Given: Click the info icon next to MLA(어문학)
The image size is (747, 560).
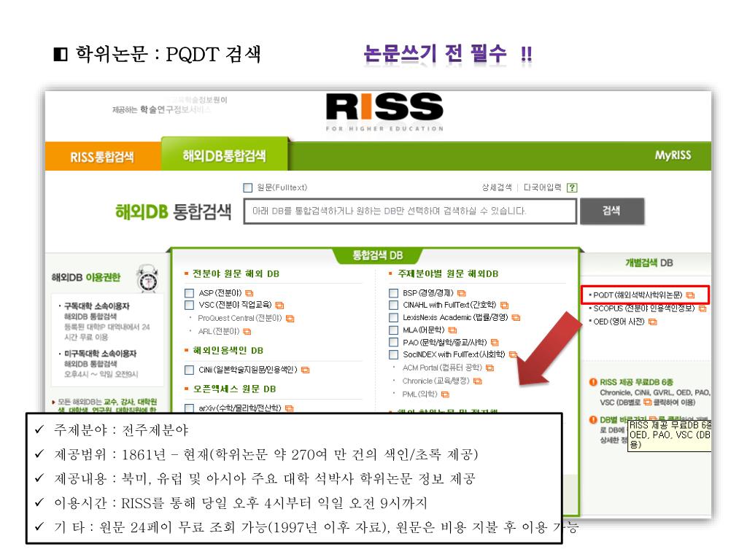Looking at the screenshot, I should [452, 330].
